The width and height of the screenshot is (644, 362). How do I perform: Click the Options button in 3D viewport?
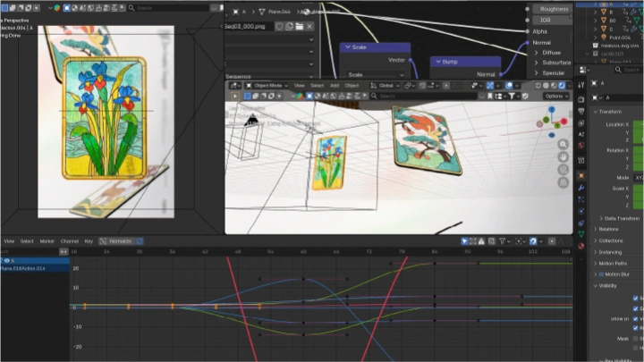click(555, 96)
